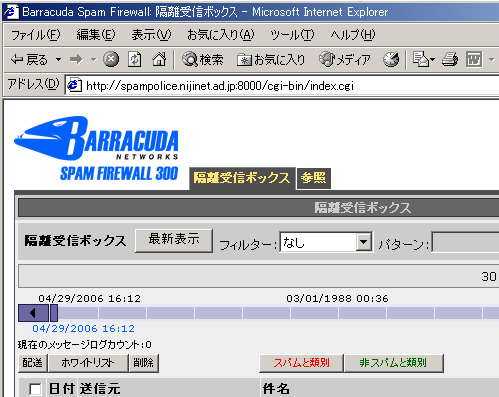Toggle the select-all checkbox beside 日付
Screen dimensions: 499x397
click(35, 389)
